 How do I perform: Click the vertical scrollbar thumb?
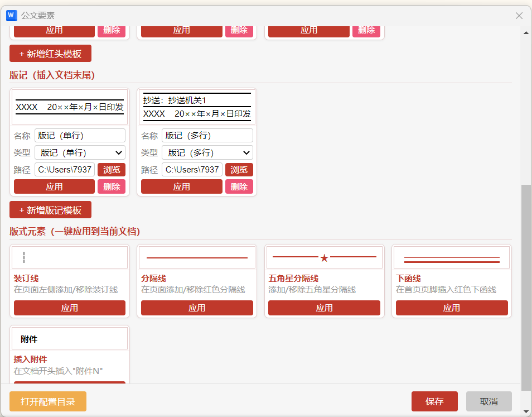pos(526,287)
